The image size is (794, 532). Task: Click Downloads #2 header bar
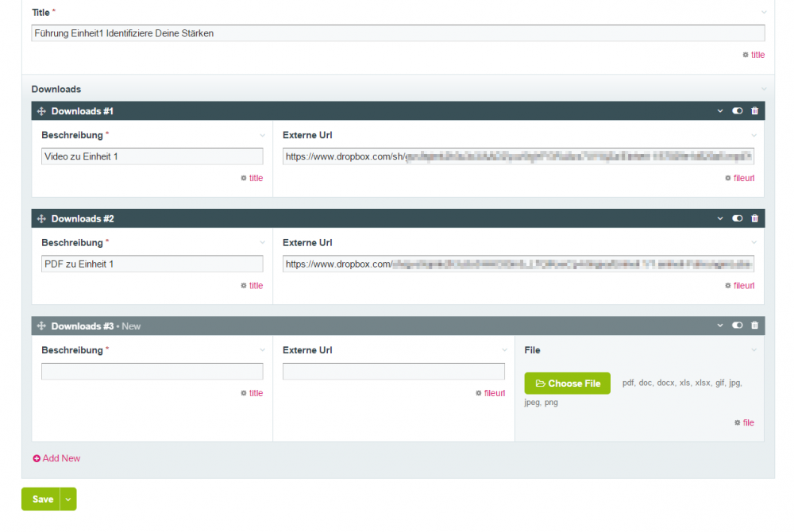coord(397,218)
